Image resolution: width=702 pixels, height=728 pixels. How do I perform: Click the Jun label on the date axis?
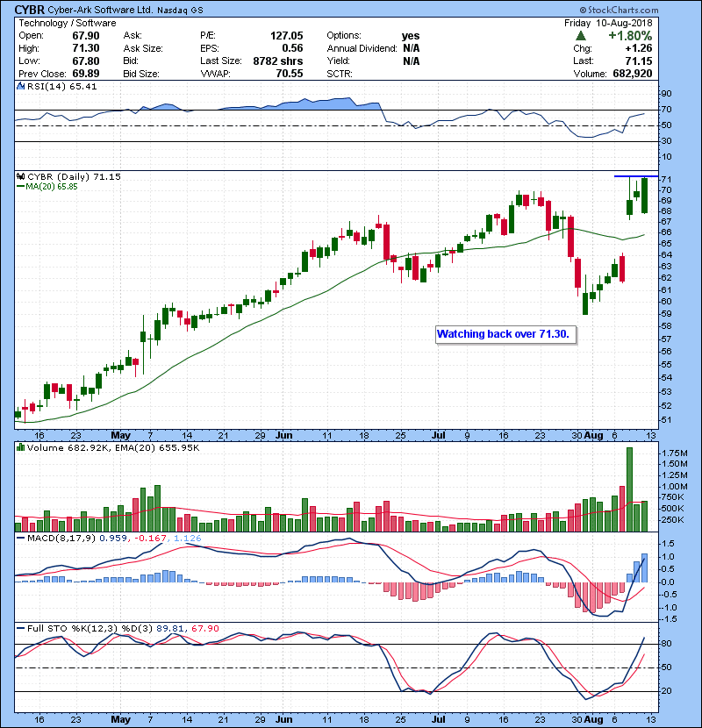tap(284, 434)
